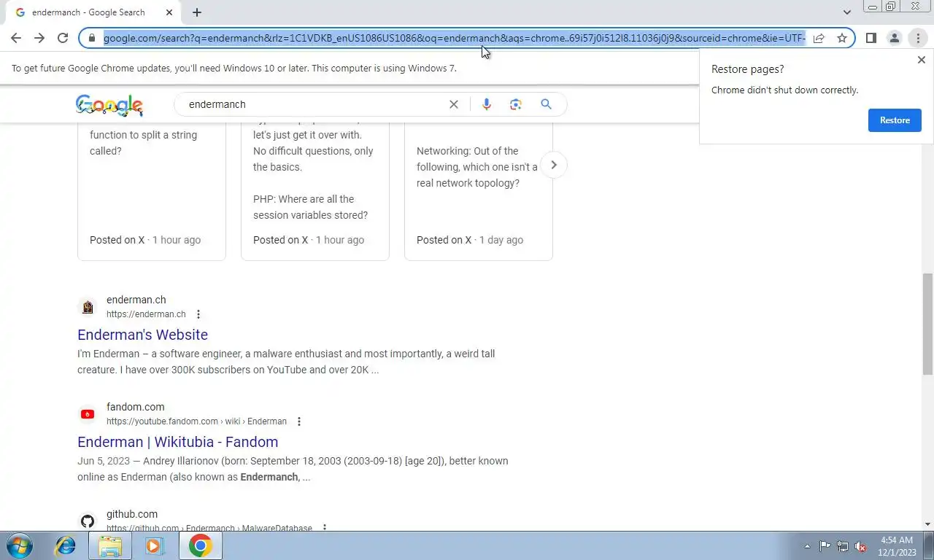Image resolution: width=934 pixels, height=560 pixels.
Task: Open more options for github.com result
Action: tap(324, 527)
